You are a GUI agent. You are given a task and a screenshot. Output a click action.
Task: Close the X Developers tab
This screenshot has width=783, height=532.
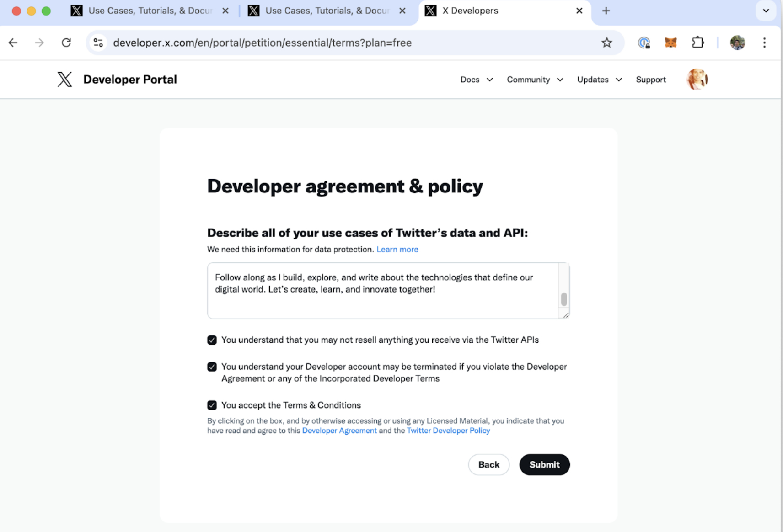point(579,11)
